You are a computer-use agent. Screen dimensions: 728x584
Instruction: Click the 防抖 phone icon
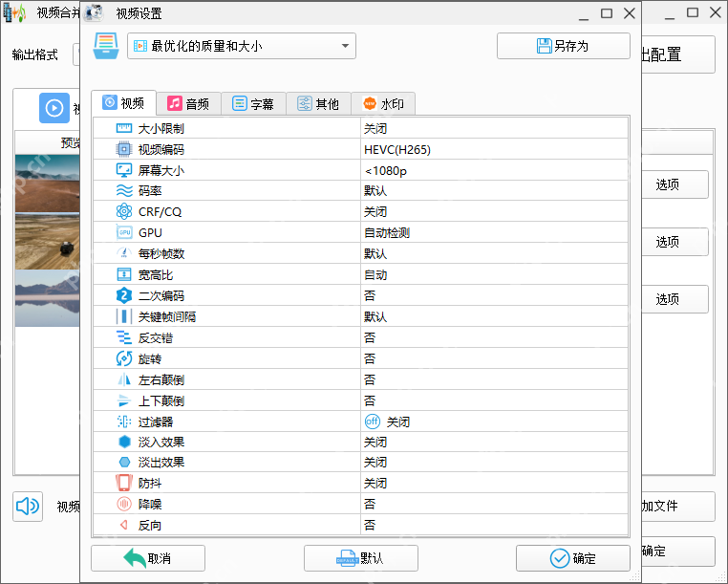[124, 483]
